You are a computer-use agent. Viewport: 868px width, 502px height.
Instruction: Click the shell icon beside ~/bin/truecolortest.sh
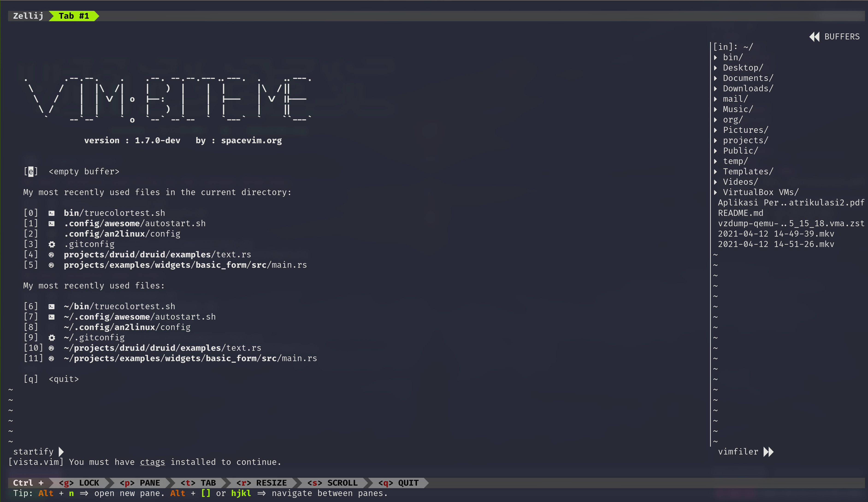[52, 306]
